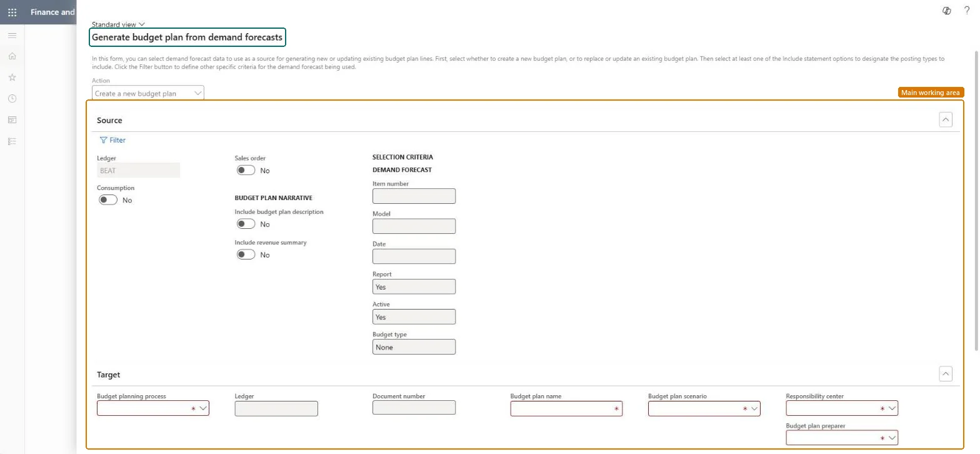Switch on Include revenue summary
Image resolution: width=980 pixels, height=454 pixels.
coord(246,255)
